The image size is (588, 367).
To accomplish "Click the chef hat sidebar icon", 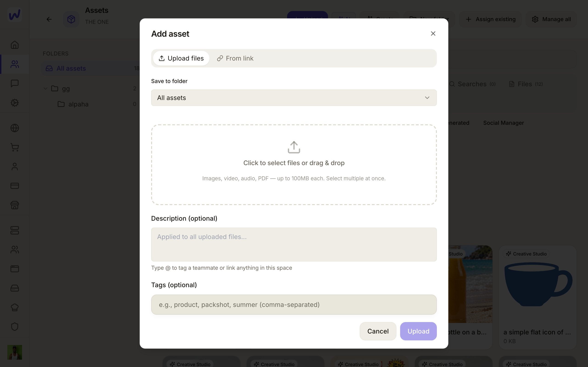I will (14, 307).
